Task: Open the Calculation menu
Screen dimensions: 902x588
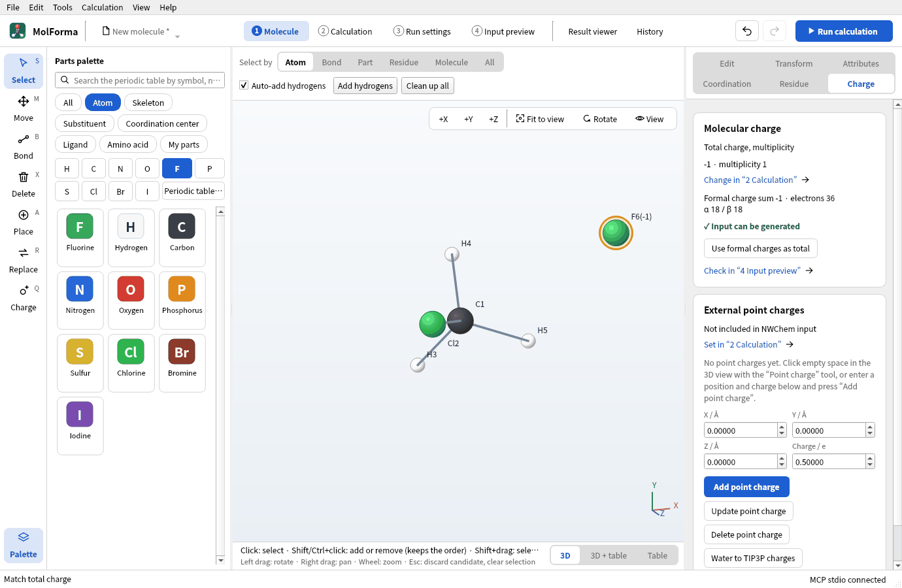Action: point(102,7)
